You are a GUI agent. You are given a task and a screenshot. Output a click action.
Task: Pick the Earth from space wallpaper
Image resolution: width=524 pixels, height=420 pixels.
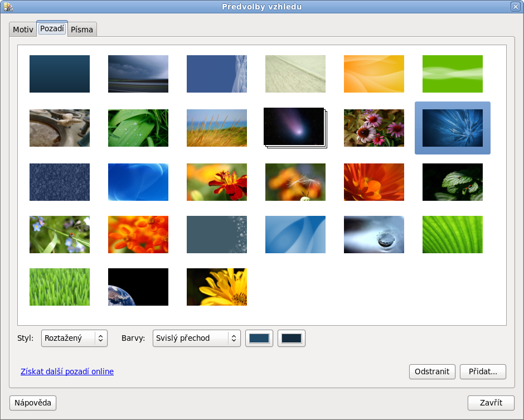point(138,287)
